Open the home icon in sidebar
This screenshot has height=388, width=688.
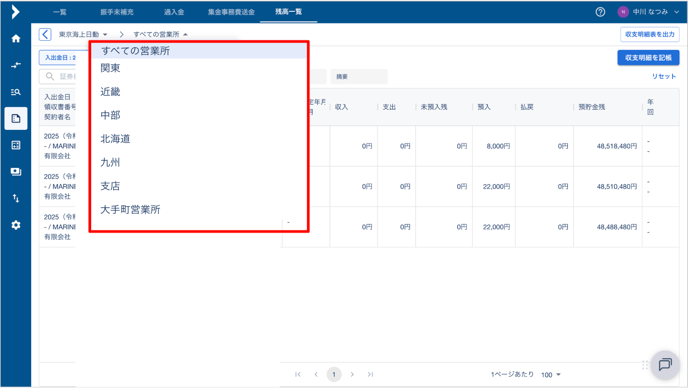pyautogui.click(x=16, y=39)
